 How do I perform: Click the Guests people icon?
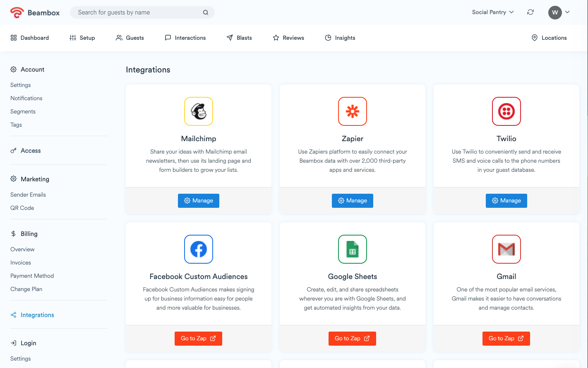pos(119,38)
